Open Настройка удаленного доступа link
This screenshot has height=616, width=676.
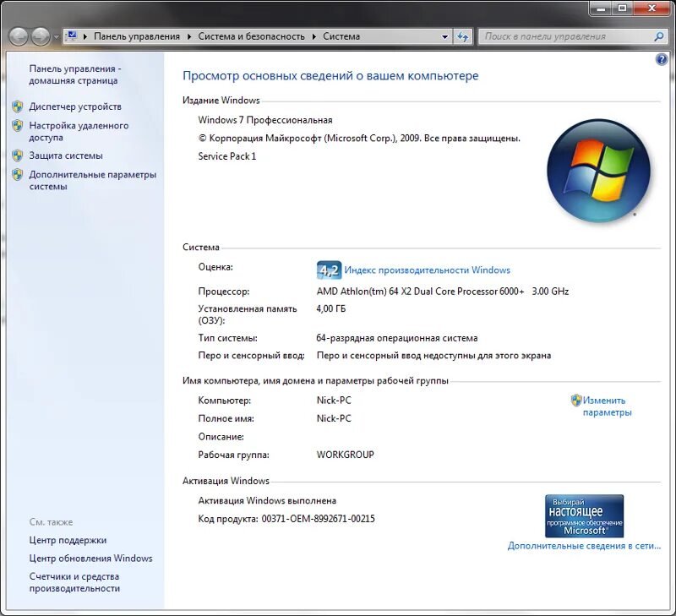pos(79,132)
